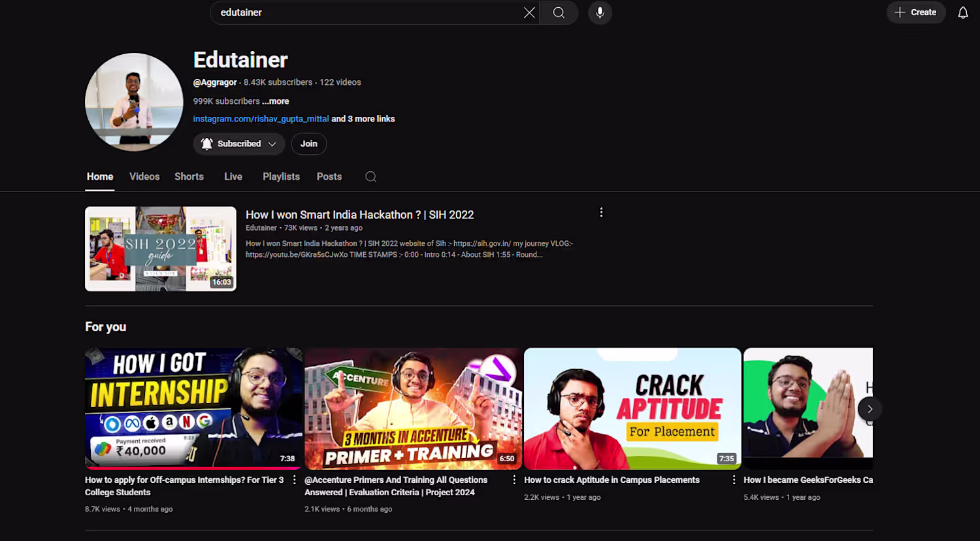
Task: Play the SIH 2022 guide thumbnail
Action: point(161,249)
